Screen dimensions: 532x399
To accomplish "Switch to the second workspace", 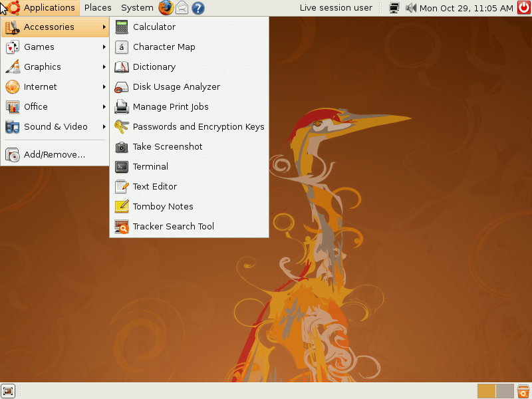I will (505, 391).
